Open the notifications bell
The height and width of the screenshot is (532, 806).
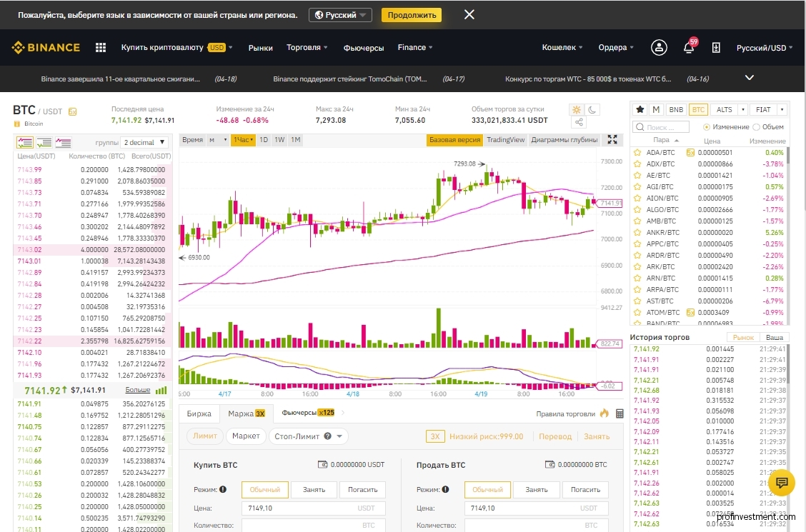(x=688, y=48)
